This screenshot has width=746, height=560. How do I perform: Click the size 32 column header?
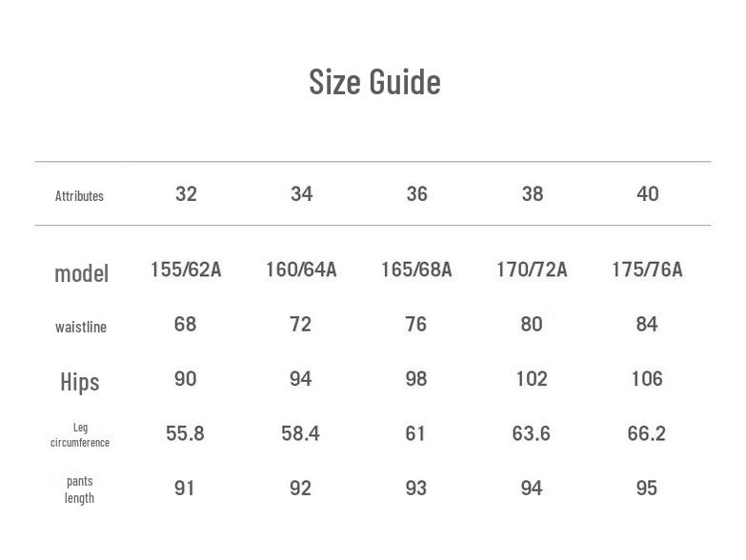[186, 194]
